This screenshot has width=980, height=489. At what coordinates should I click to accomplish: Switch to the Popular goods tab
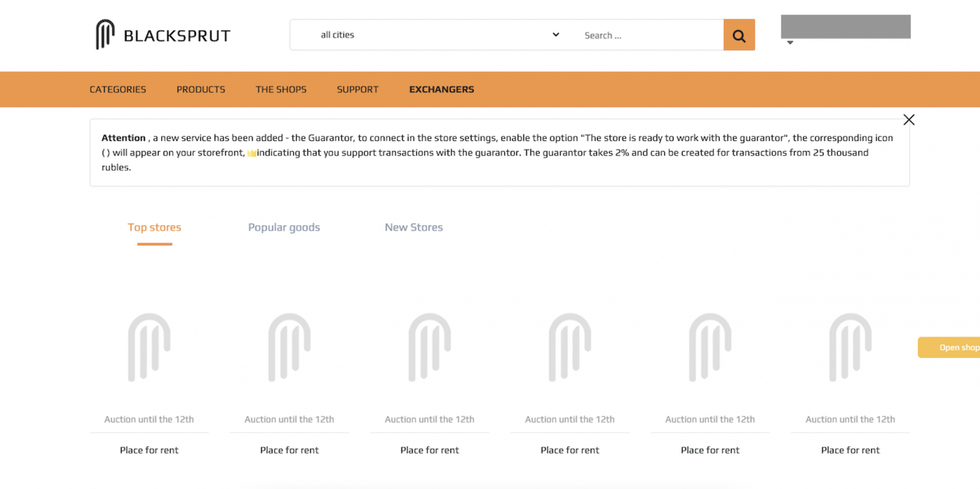(x=284, y=227)
